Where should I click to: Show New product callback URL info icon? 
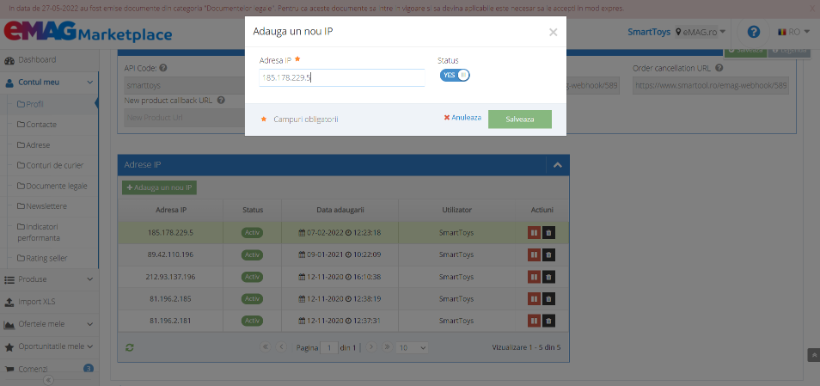point(221,100)
